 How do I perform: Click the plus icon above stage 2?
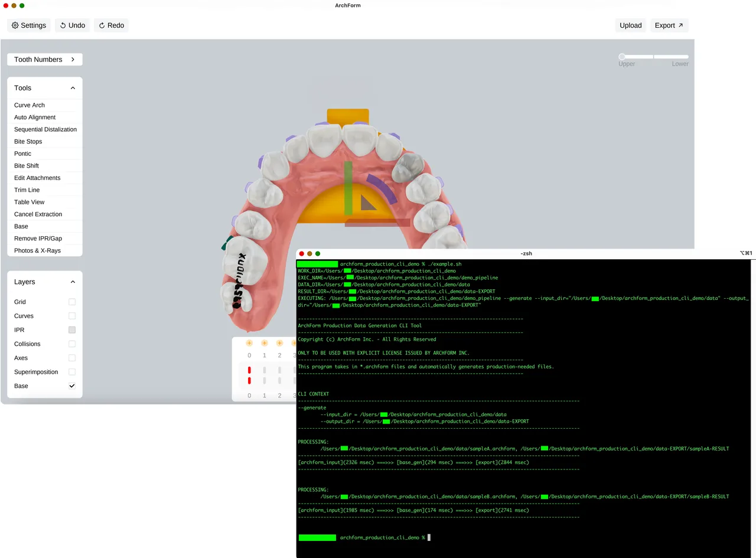point(280,343)
